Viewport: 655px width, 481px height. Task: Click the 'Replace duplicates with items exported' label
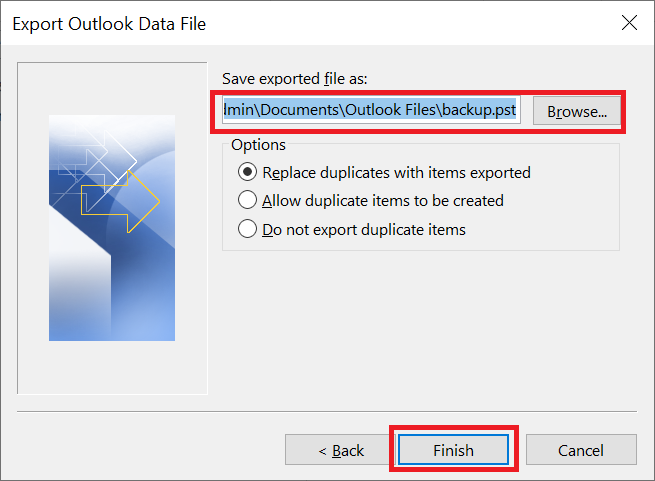click(x=396, y=173)
